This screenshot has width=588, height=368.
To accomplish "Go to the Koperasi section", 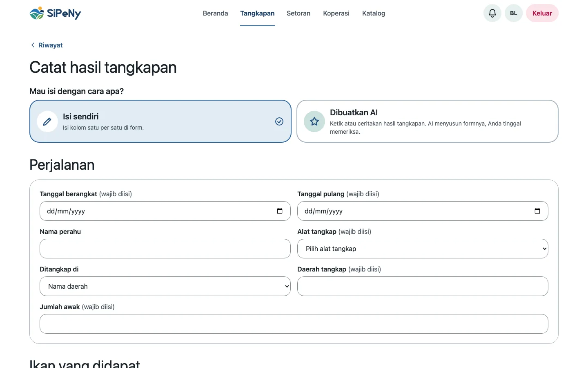I will click(336, 13).
